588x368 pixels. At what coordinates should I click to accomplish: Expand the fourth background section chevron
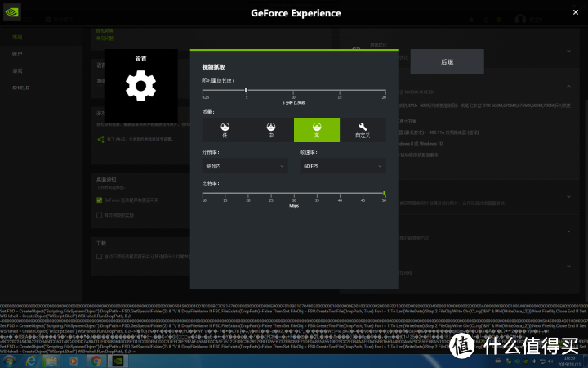569,231
